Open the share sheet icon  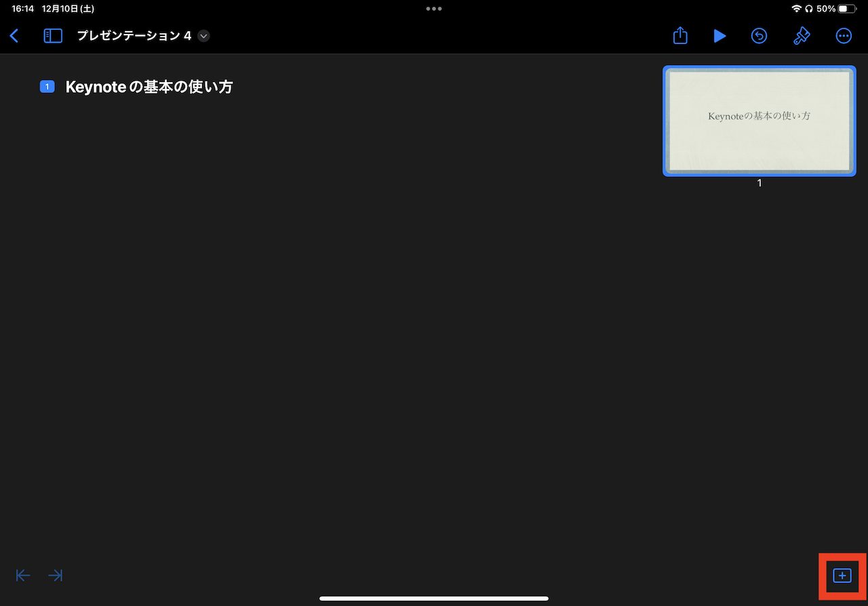tap(680, 36)
